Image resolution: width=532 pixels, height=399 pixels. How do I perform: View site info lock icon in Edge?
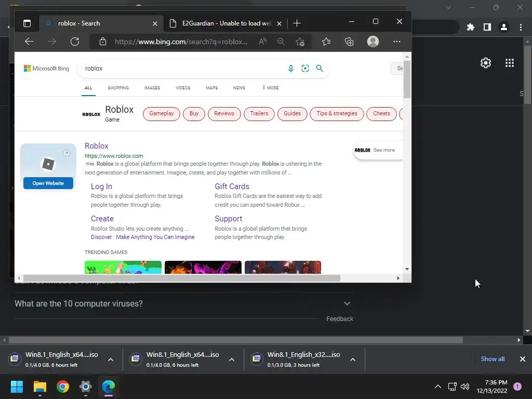103,42
